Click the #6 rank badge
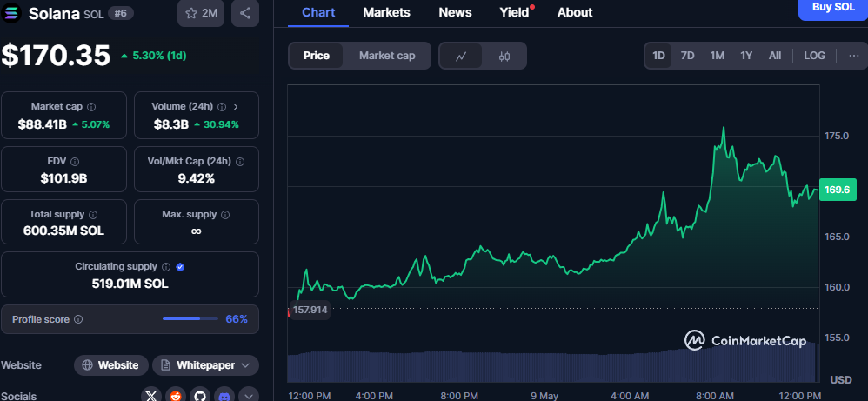The image size is (868, 401). pyautogui.click(x=120, y=13)
